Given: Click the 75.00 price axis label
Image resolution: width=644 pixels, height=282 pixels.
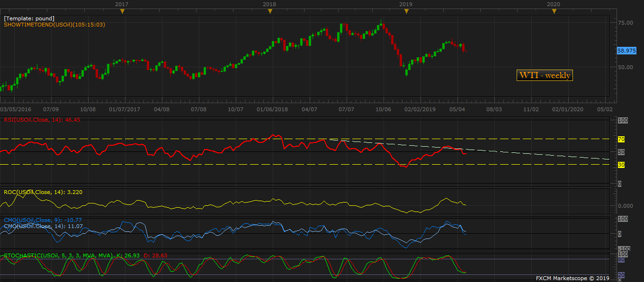Looking at the screenshot, I should [626, 22].
